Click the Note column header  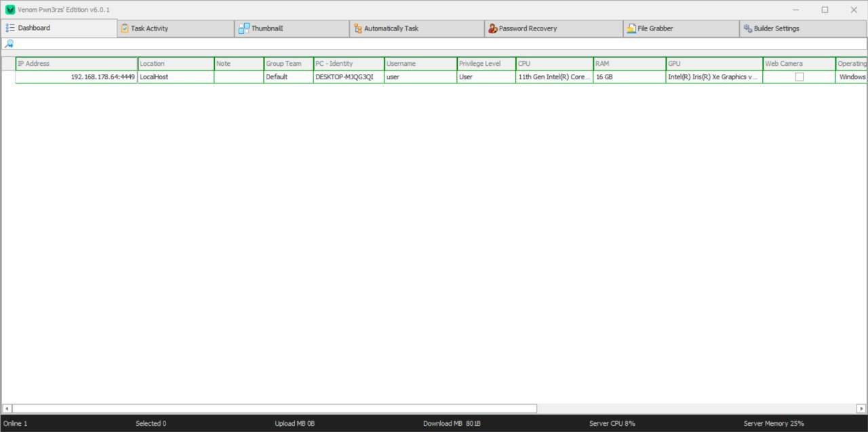(239, 64)
